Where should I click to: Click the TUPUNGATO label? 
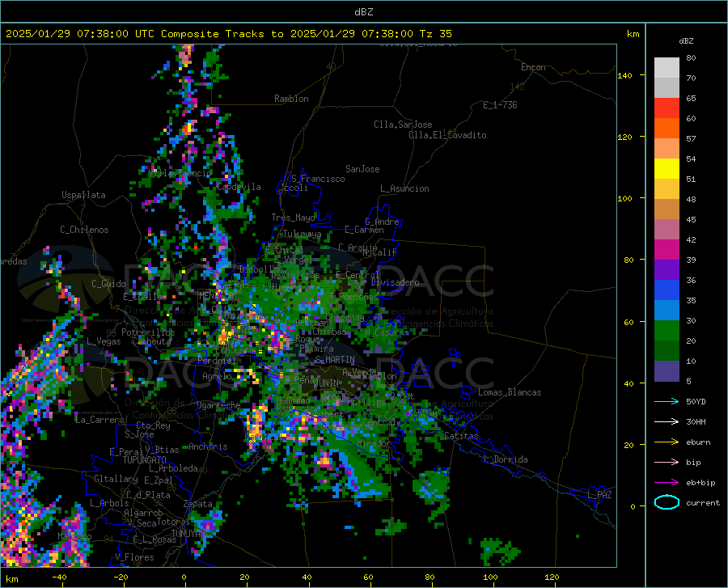(x=145, y=460)
